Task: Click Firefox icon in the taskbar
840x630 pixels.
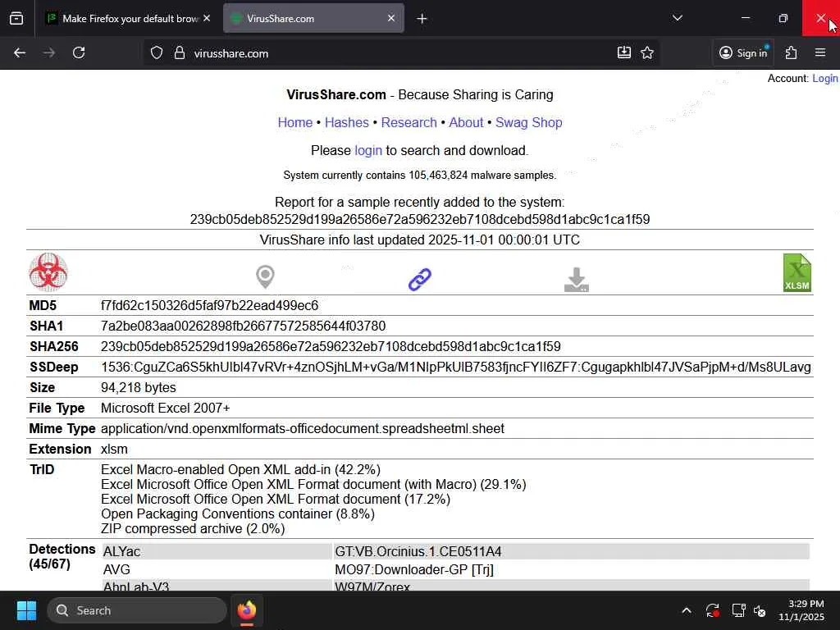Action: (247, 610)
